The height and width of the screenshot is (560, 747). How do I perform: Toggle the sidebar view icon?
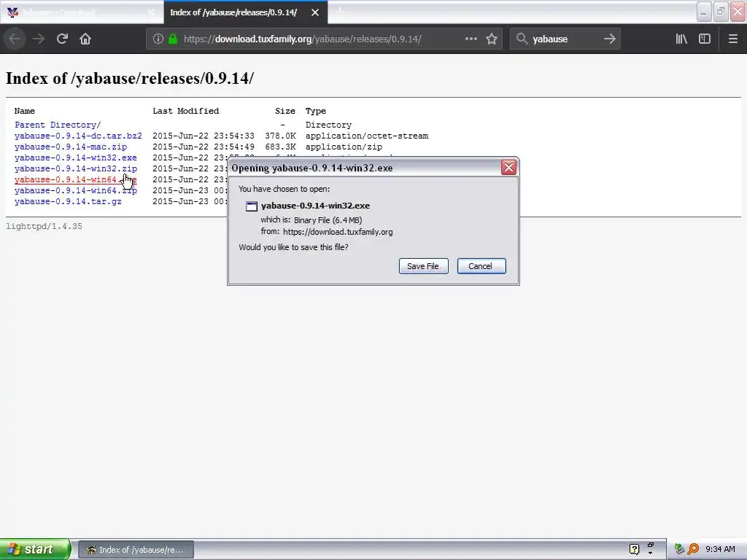[705, 39]
